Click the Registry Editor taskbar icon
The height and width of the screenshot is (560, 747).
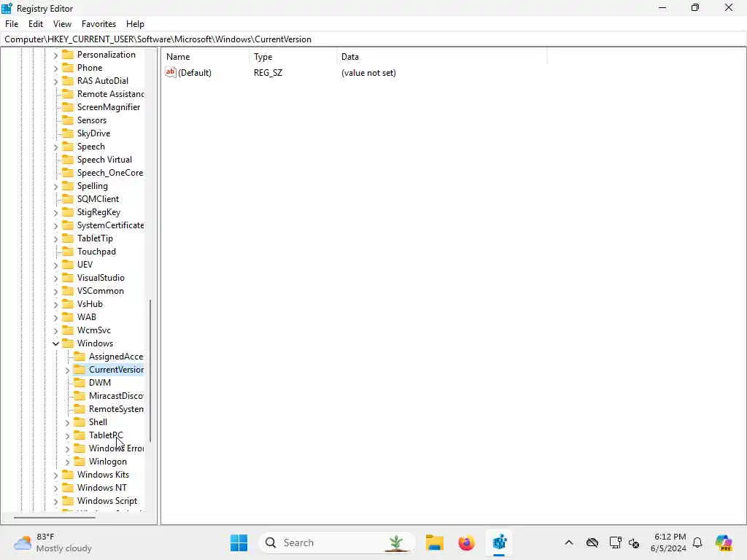click(499, 542)
